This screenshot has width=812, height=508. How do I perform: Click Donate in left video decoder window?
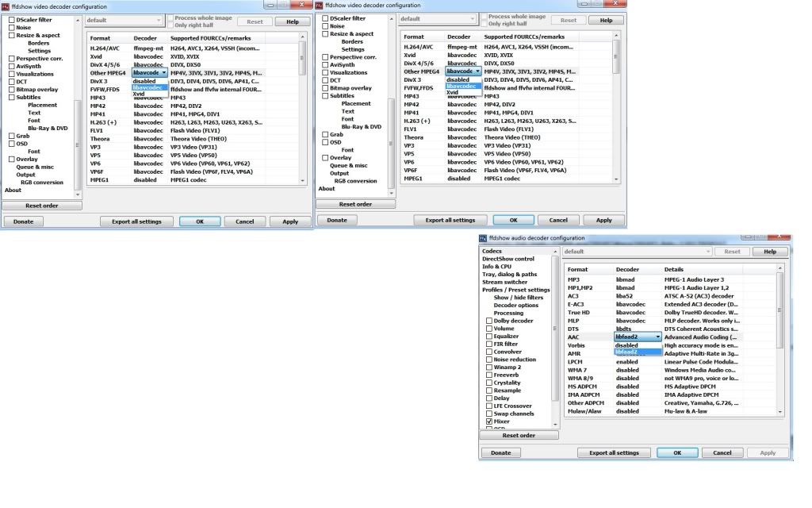click(x=23, y=221)
